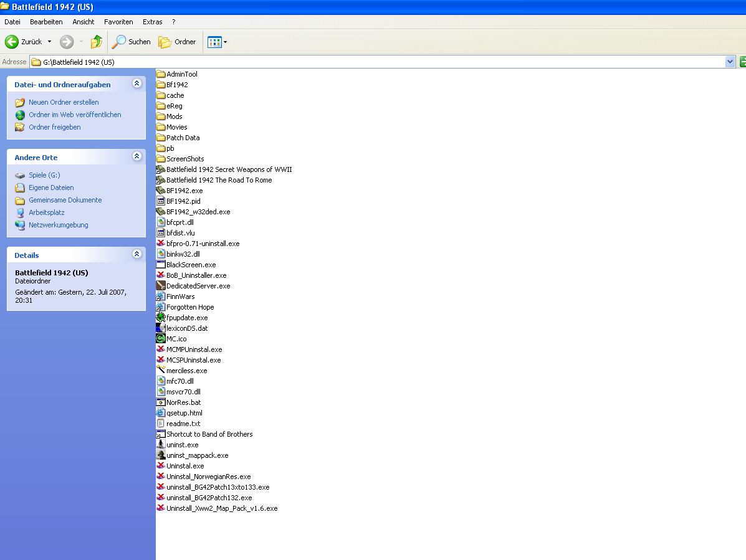The height and width of the screenshot is (560, 746).
Task: Select qsetup.html browser icon
Action: coord(161,413)
